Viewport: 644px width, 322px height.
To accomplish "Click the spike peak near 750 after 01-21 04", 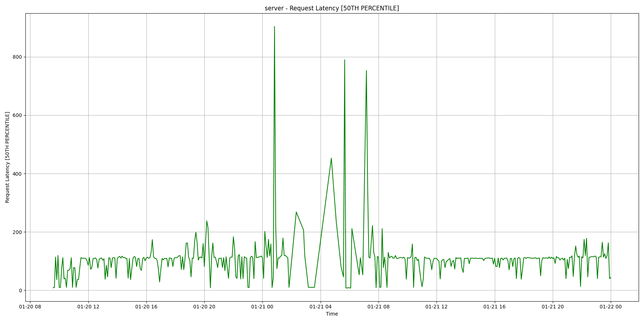I will pos(366,71).
